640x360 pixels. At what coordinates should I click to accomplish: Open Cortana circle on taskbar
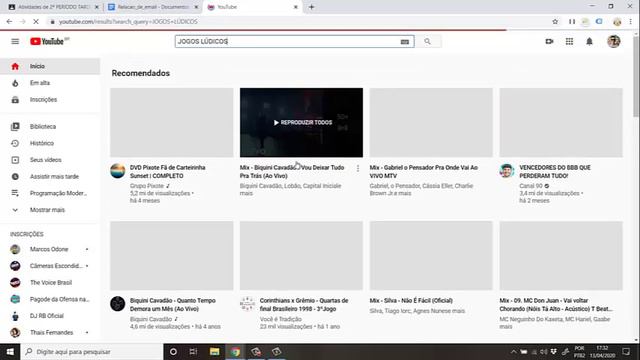173,351
